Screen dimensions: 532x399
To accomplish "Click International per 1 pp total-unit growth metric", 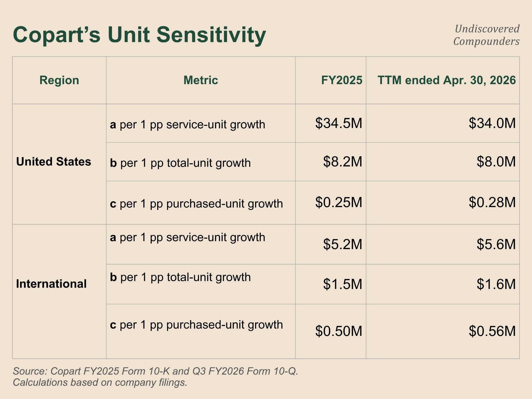I will (x=180, y=277).
